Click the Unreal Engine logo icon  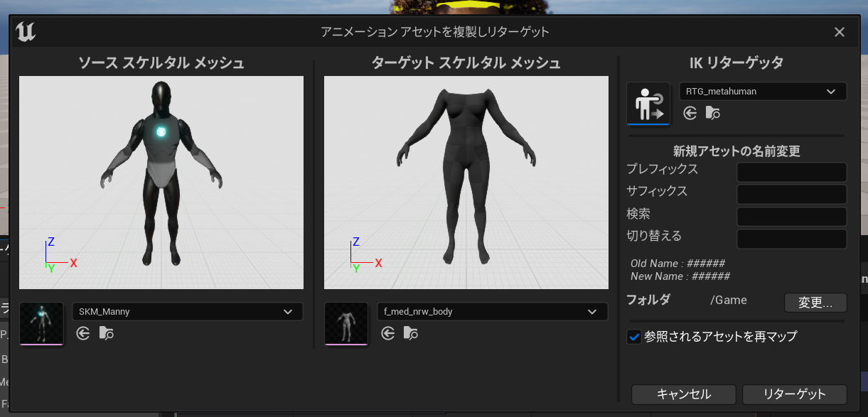coord(26,32)
